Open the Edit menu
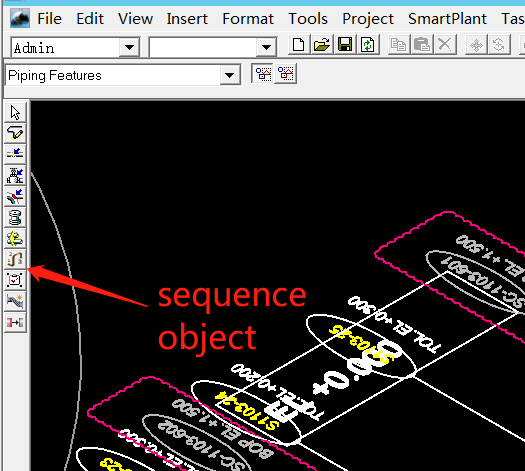 coord(90,19)
